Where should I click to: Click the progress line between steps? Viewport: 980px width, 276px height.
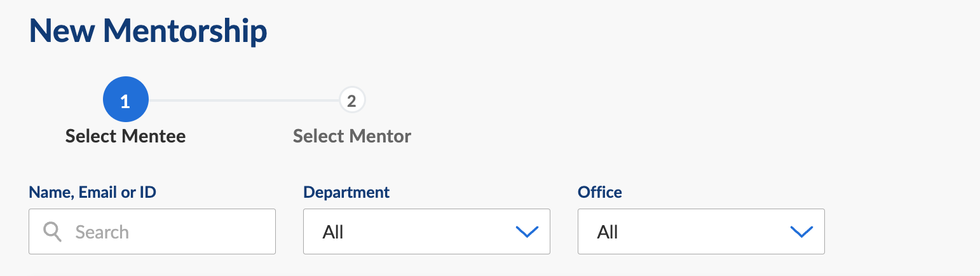244,100
